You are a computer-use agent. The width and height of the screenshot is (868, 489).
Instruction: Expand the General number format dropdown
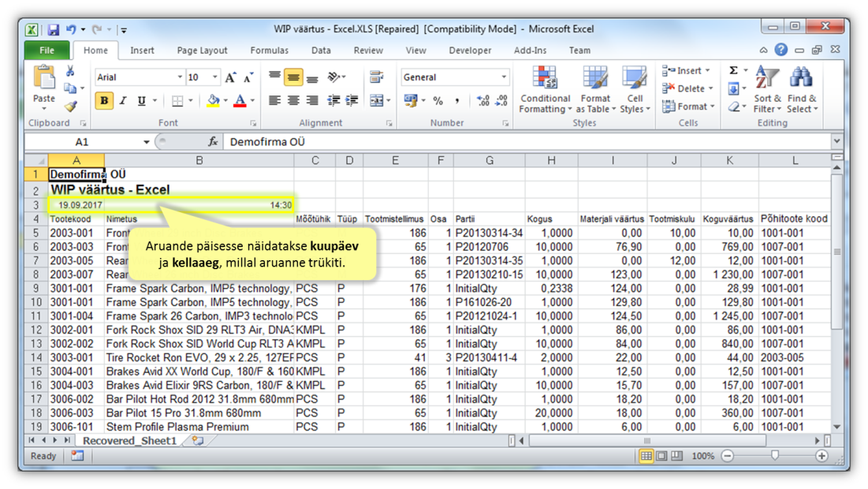(504, 77)
